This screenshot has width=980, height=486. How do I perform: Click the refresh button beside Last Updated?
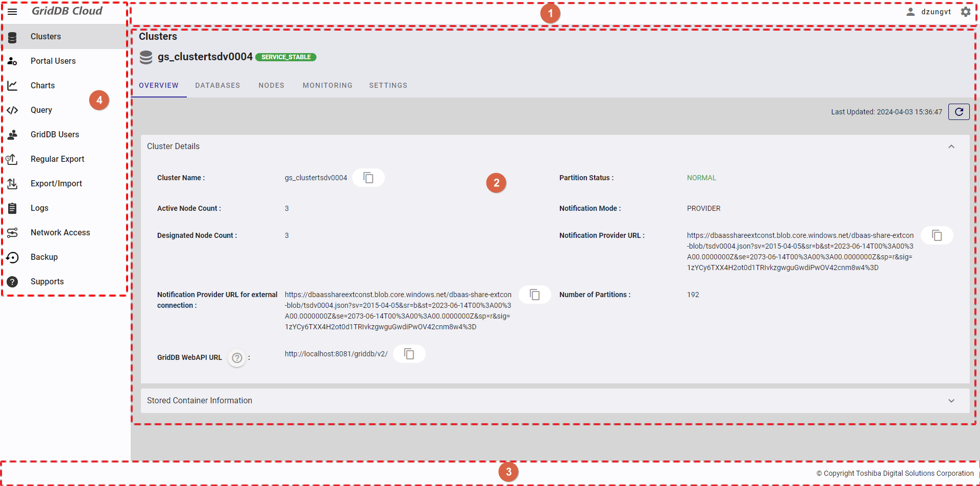pyautogui.click(x=959, y=112)
